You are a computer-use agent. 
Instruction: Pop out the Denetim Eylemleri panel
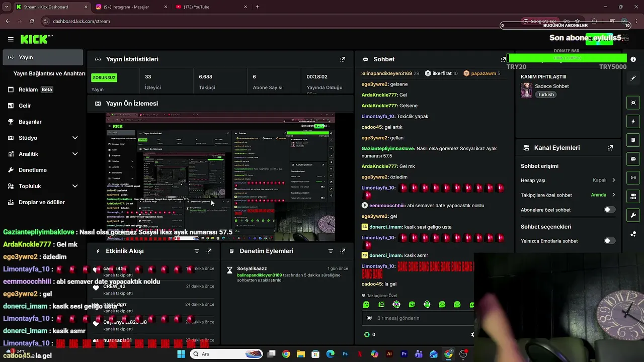343,251
